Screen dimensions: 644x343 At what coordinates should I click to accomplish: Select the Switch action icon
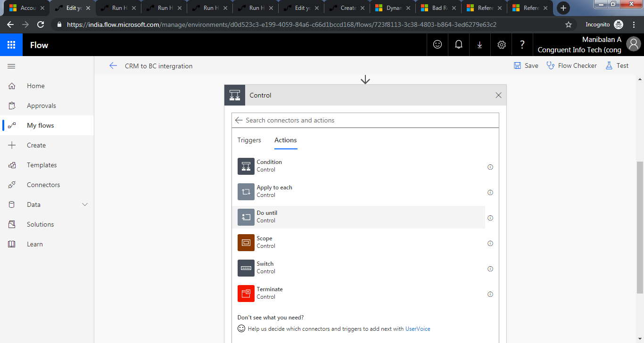(x=246, y=268)
